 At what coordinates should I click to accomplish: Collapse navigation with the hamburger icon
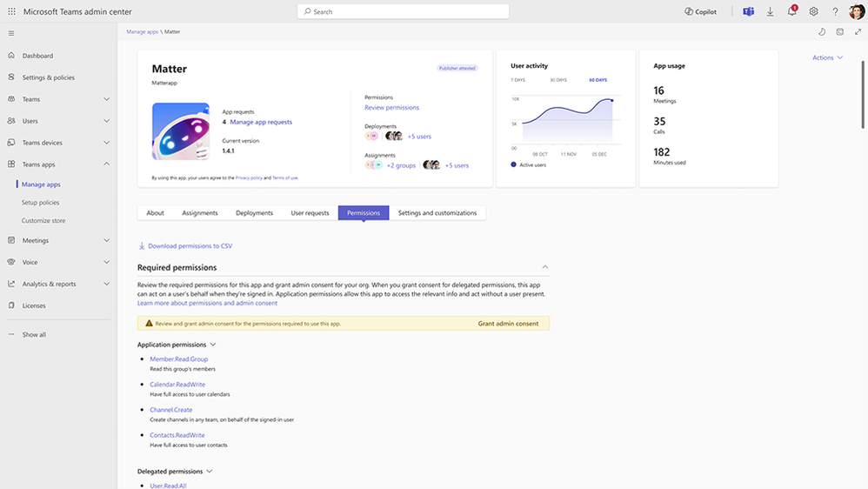(x=11, y=33)
